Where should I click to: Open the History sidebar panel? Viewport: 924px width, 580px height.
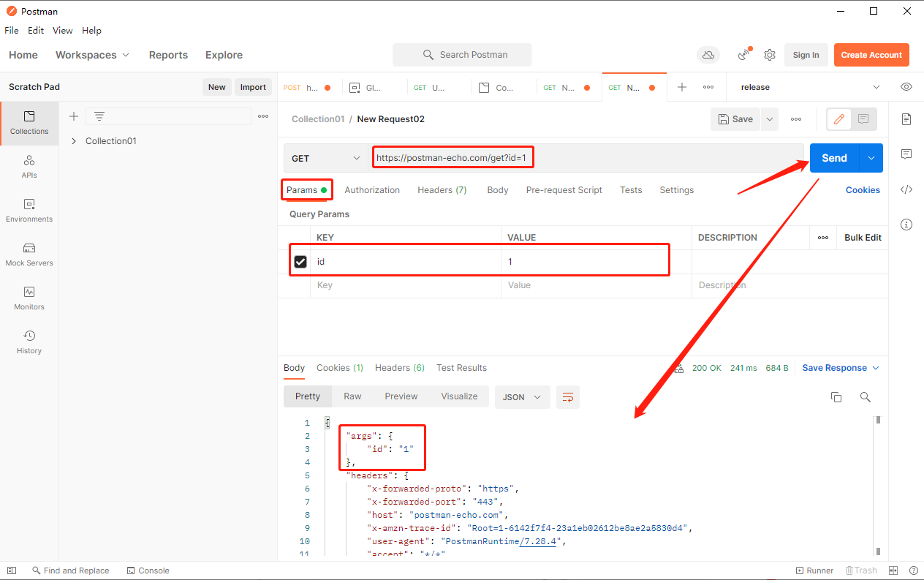tap(29, 342)
